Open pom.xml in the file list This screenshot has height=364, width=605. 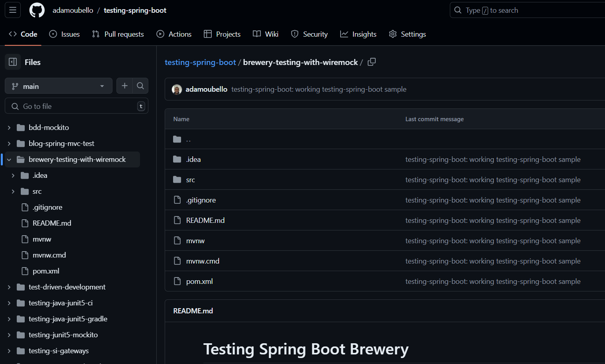tap(199, 281)
